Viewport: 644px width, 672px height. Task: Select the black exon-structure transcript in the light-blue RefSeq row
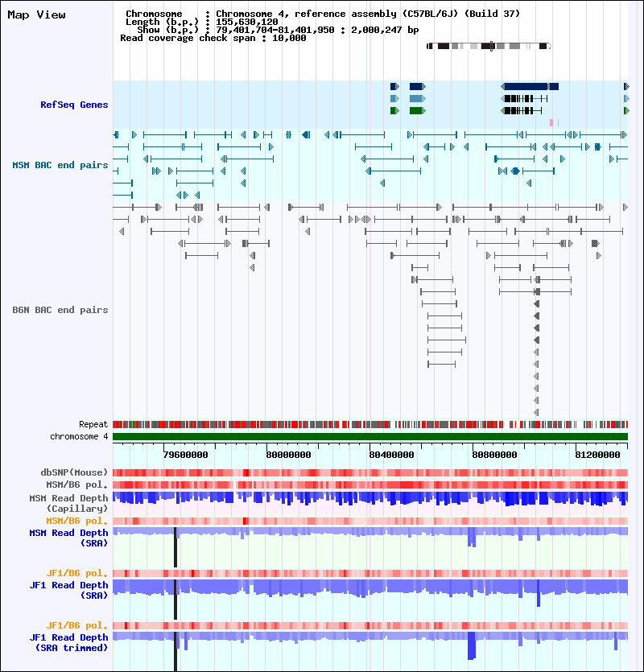coord(524,98)
